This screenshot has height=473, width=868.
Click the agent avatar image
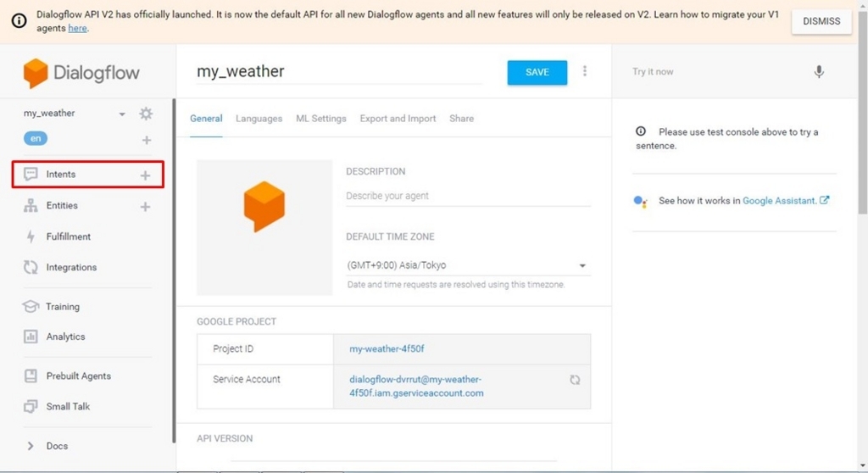(x=264, y=228)
